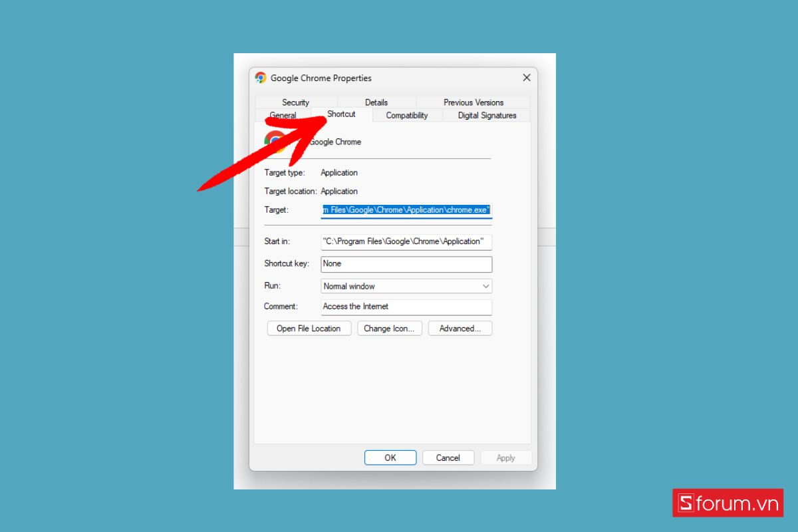The image size is (798, 532).
Task: Click the Cancel button
Action: click(448, 458)
